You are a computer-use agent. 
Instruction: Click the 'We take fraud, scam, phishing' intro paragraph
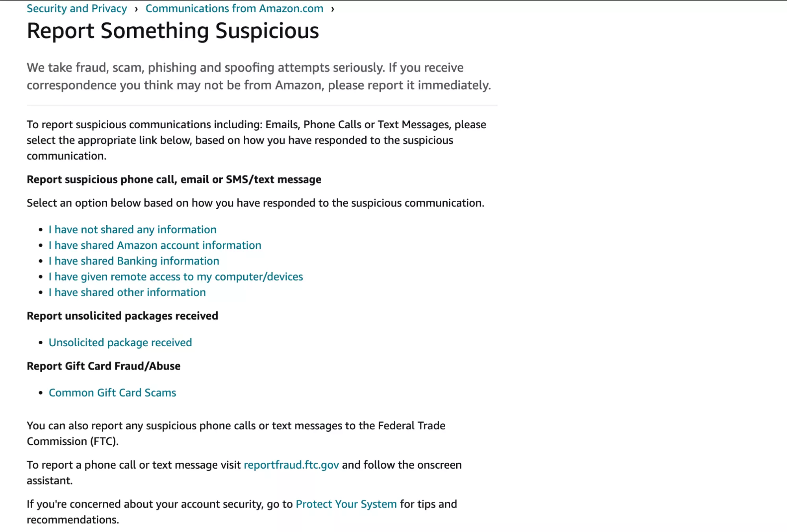[x=259, y=76]
